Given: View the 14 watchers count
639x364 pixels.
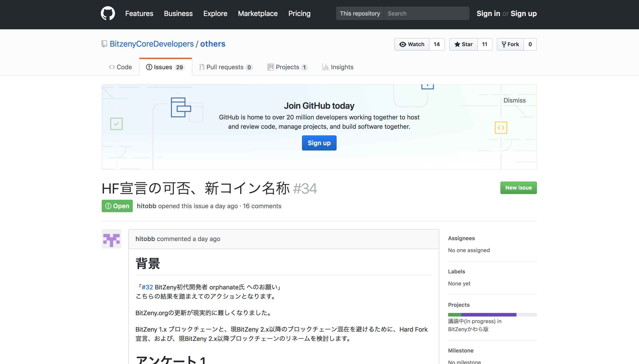Looking at the screenshot, I should (437, 44).
